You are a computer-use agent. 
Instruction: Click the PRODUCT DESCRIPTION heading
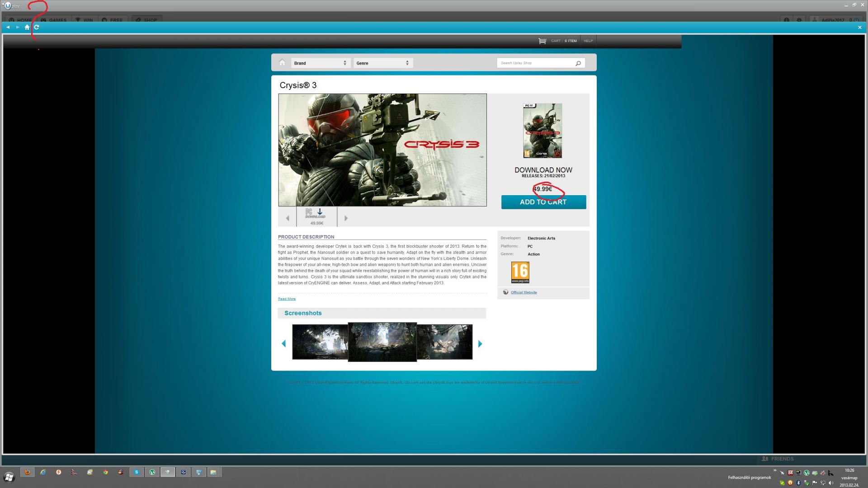click(306, 237)
